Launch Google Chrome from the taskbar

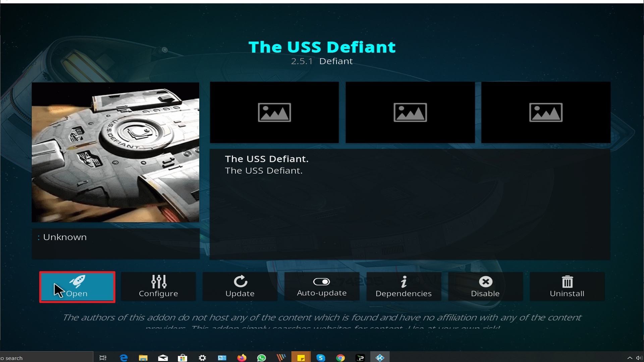point(340,358)
